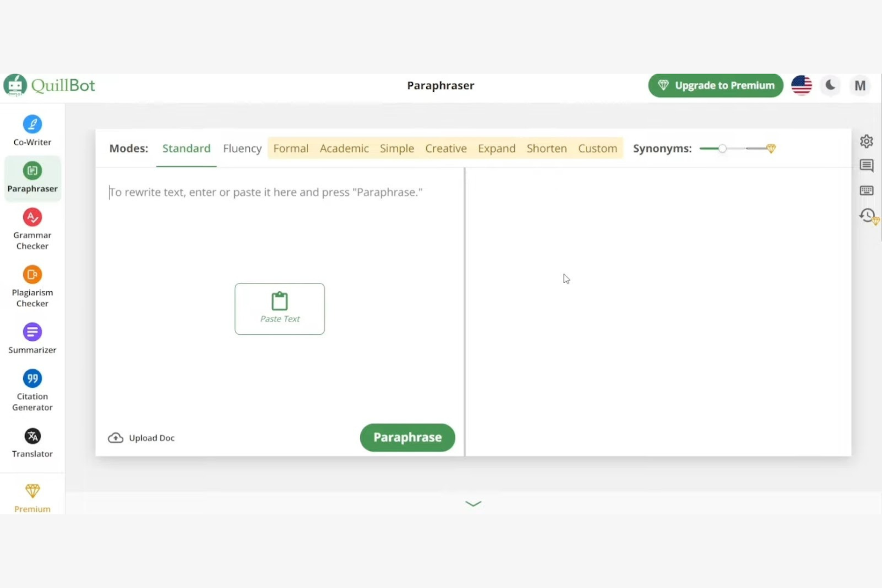Click the Paraphrase button

[408, 437]
